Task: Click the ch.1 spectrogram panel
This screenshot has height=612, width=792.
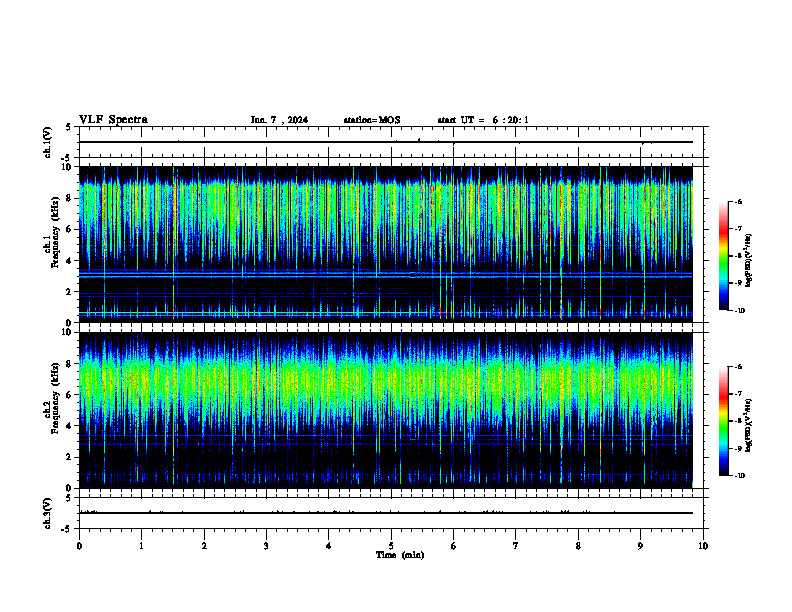Action: pos(386,244)
